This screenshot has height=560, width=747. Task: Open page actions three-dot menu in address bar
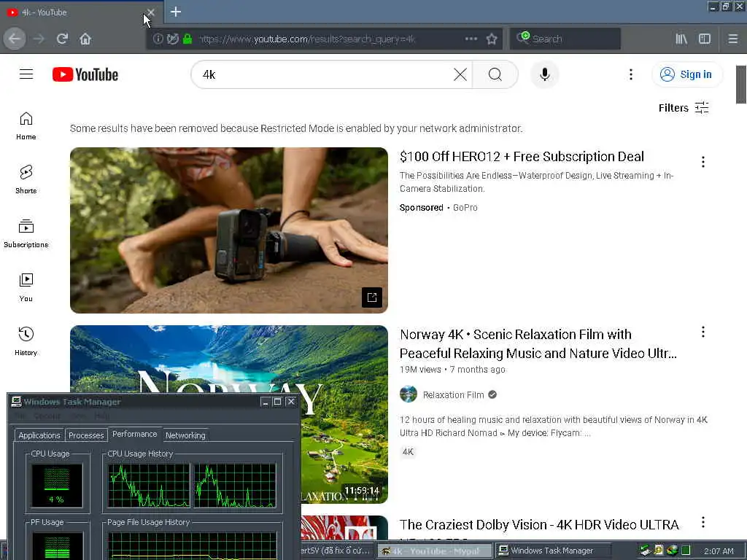coord(471,39)
